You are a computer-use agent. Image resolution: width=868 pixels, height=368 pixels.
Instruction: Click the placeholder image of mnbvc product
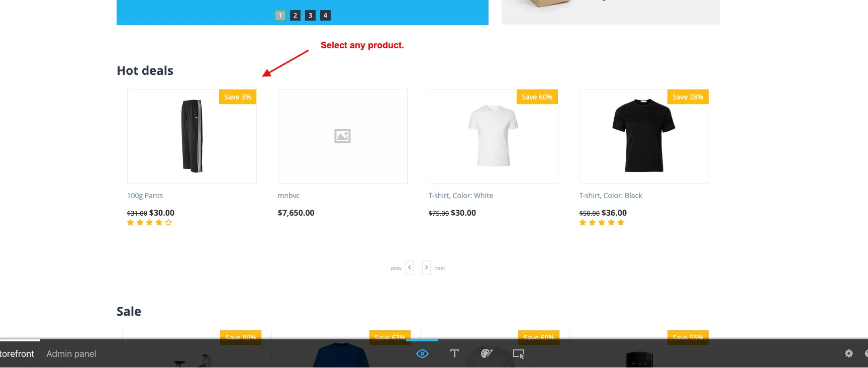click(x=343, y=136)
